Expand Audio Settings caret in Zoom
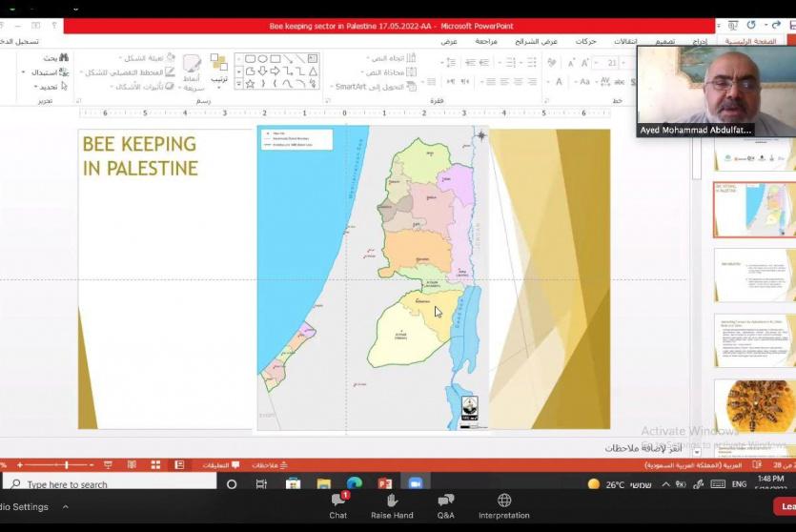The width and height of the screenshot is (796, 532). tap(66, 507)
